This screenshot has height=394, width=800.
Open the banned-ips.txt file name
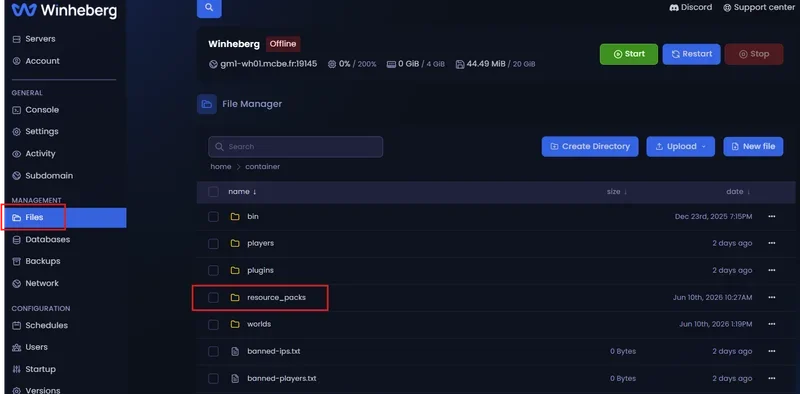(274, 352)
